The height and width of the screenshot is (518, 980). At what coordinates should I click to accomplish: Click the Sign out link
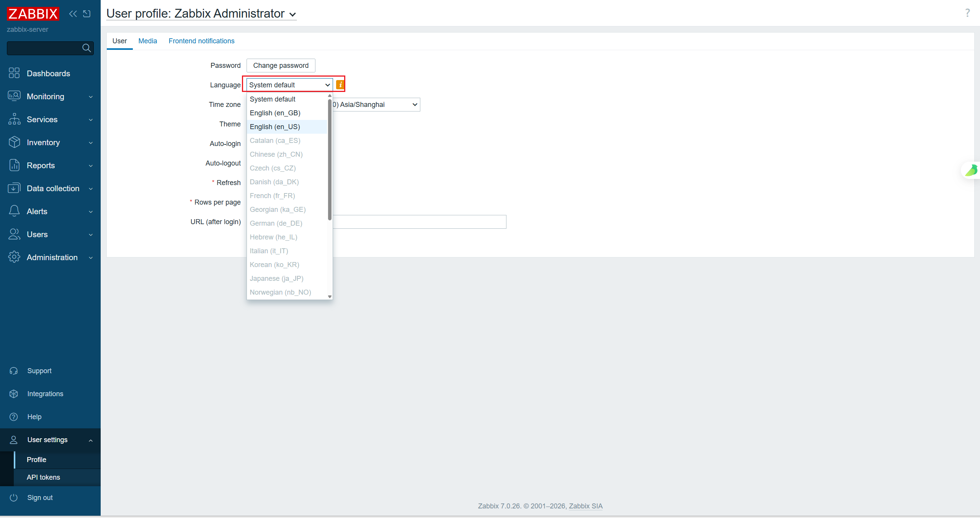(x=40, y=498)
